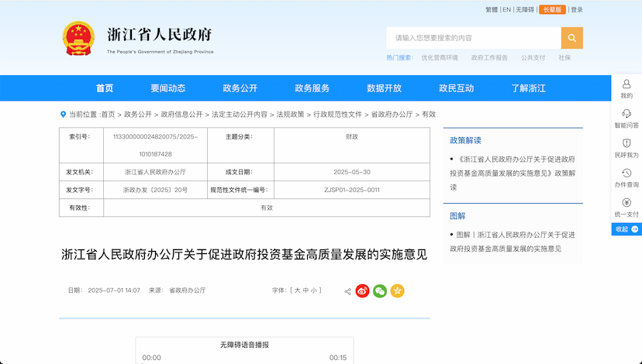Click breadcrumb 首页 link

point(108,115)
